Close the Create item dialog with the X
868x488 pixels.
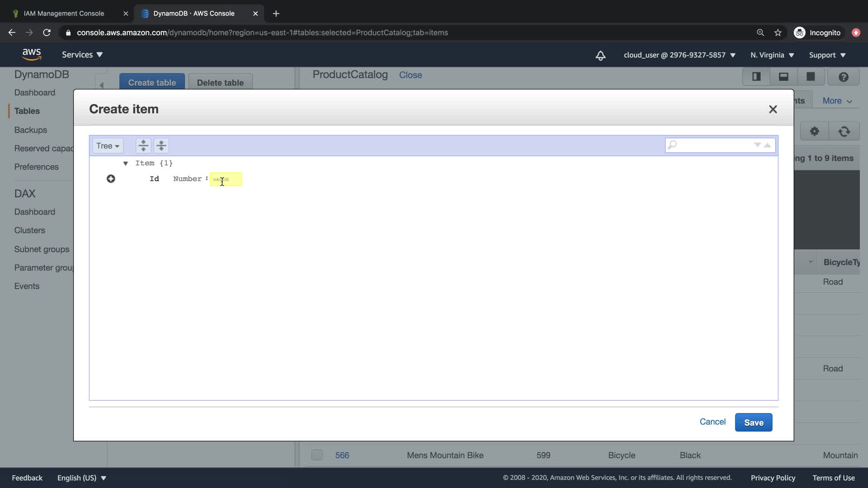773,109
